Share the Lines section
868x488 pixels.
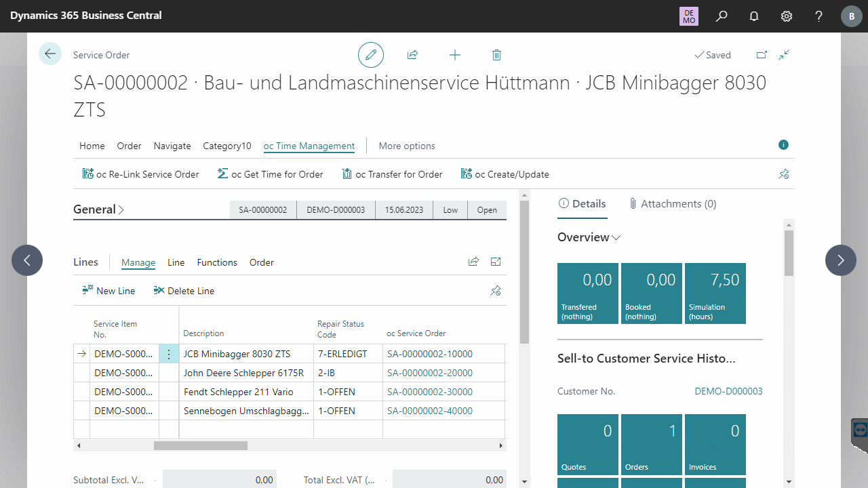(473, 262)
